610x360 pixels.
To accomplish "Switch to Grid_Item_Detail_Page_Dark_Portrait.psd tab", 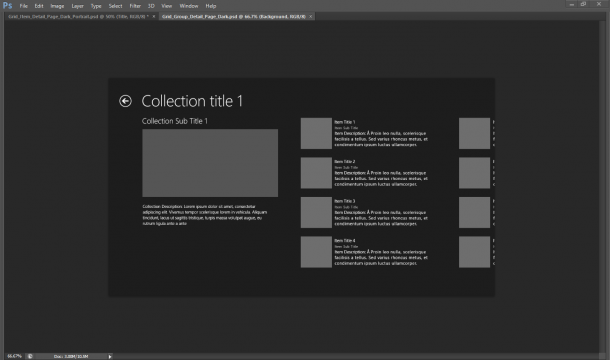I will tap(78, 16).
